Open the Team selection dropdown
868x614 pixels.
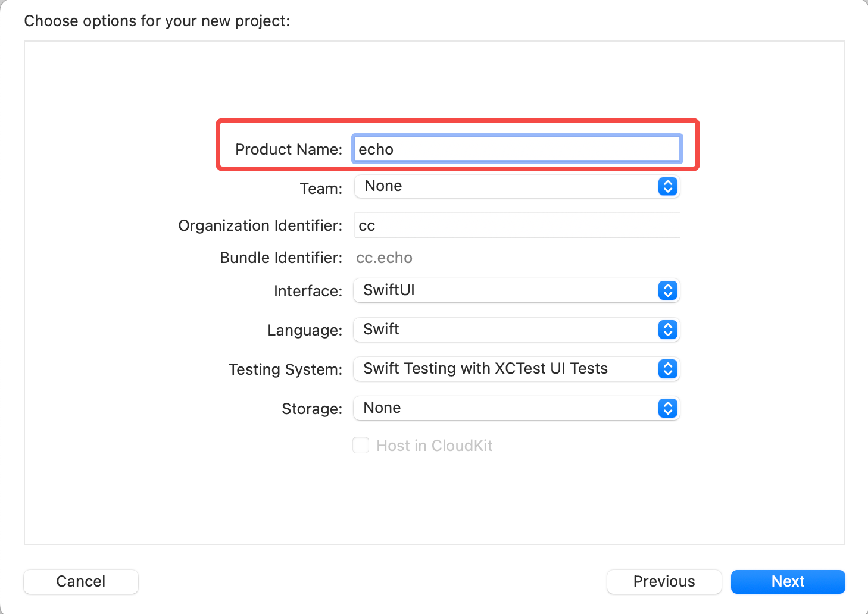517,186
